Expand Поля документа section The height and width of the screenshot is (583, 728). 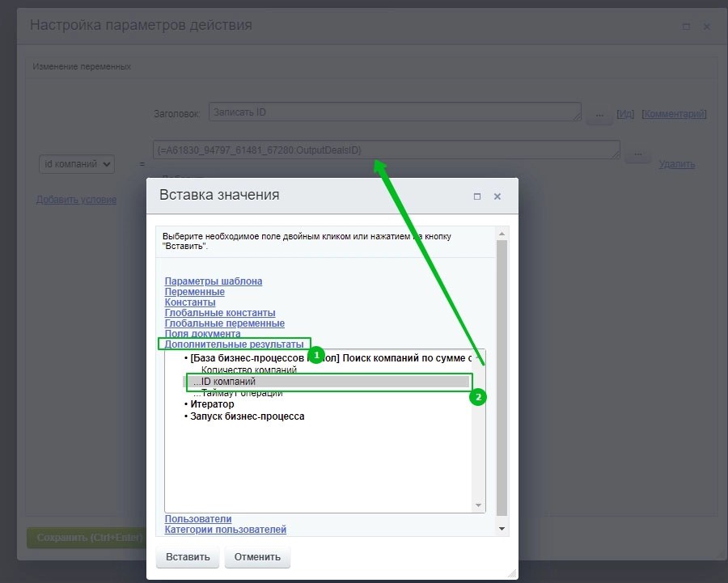(202, 334)
